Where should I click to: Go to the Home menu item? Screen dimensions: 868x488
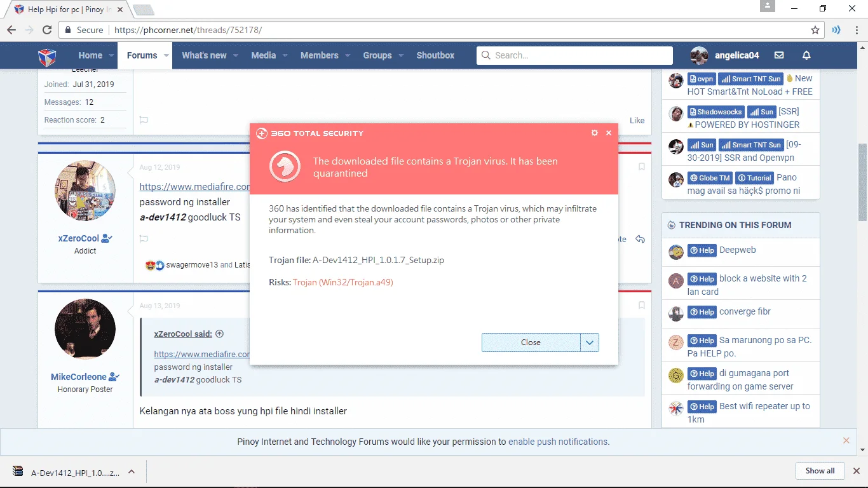tap(90, 55)
